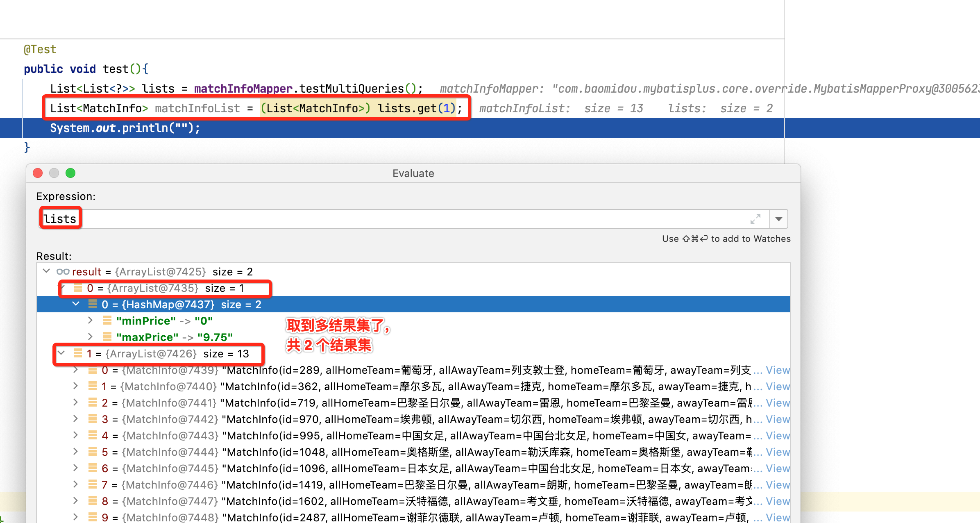Viewport: 980px width, 523px height.
Task: Collapse the result tree node
Action: (x=46, y=271)
